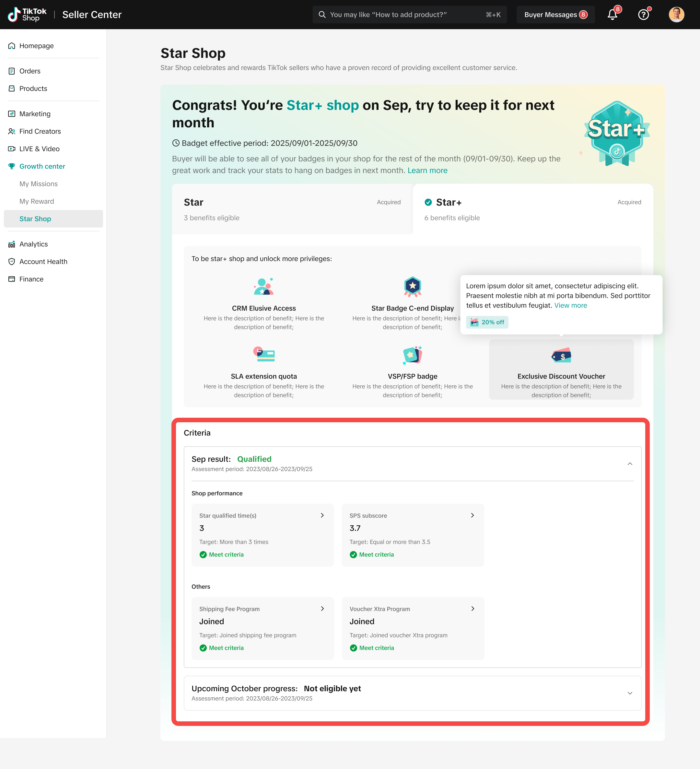Click the user profile avatar
700x769 pixels.
click(x=676, y=15)
